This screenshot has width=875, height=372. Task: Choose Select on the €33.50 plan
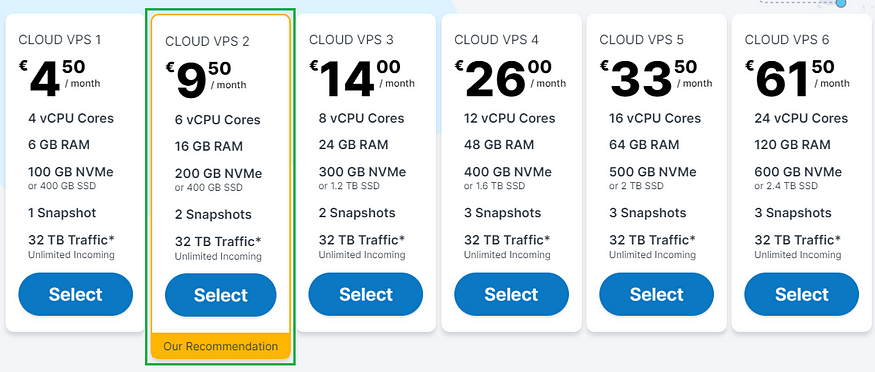pyautogui.click(x=656, y=294)
